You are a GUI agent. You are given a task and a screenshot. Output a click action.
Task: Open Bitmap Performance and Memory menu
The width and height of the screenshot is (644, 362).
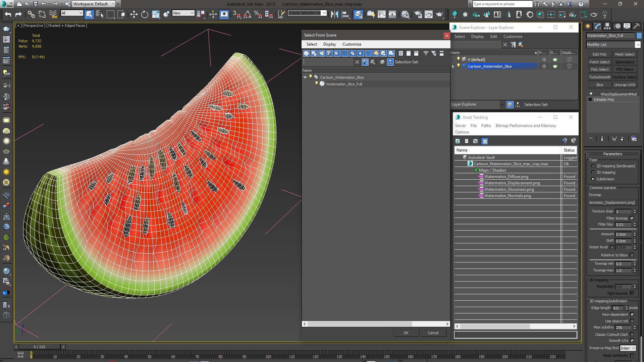[x=526, y=126]
